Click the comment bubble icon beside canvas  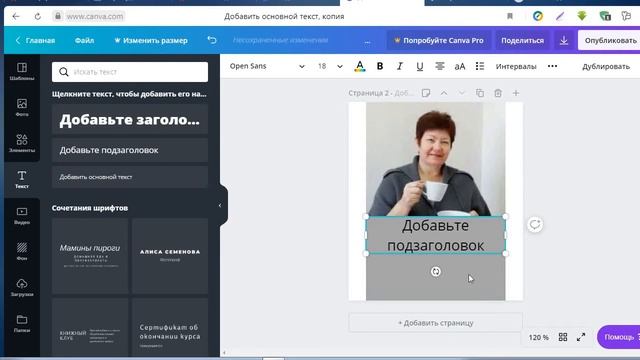point(535,224)
